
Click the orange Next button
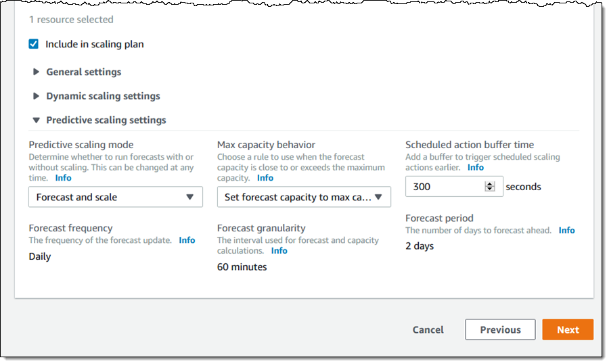tap(568, 329)
